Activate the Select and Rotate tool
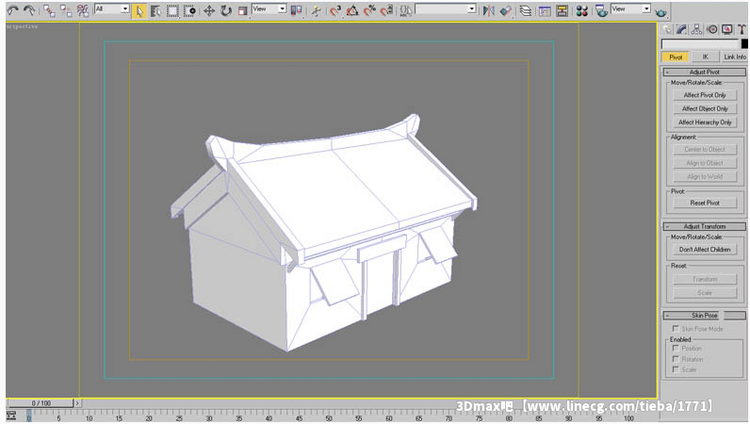Image resolution: width=750 pixels, height=424 pixels. coord(226,11)
